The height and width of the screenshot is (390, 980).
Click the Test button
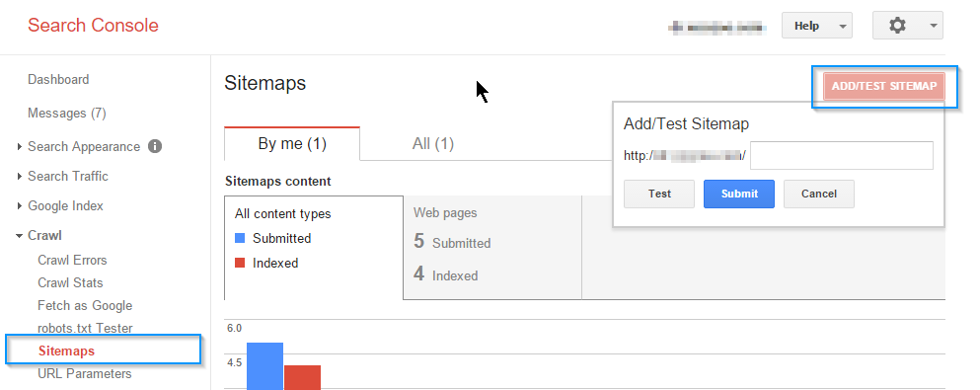pyautogui.click(x=659, y=194)
